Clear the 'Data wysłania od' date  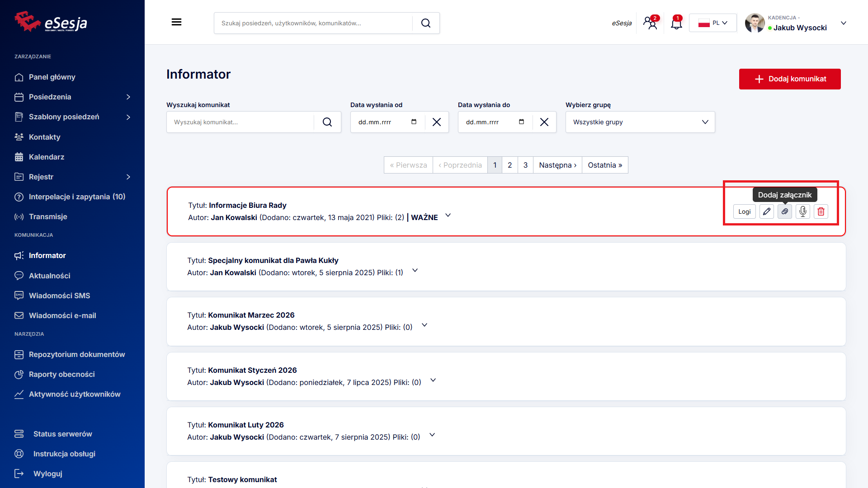pyautogui.click(x=437, y=122)
